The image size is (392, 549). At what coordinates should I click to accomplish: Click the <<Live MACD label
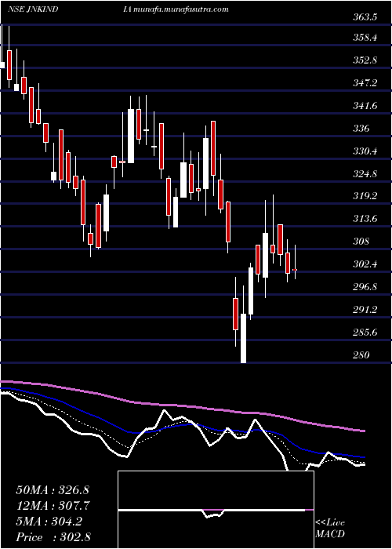330,529
